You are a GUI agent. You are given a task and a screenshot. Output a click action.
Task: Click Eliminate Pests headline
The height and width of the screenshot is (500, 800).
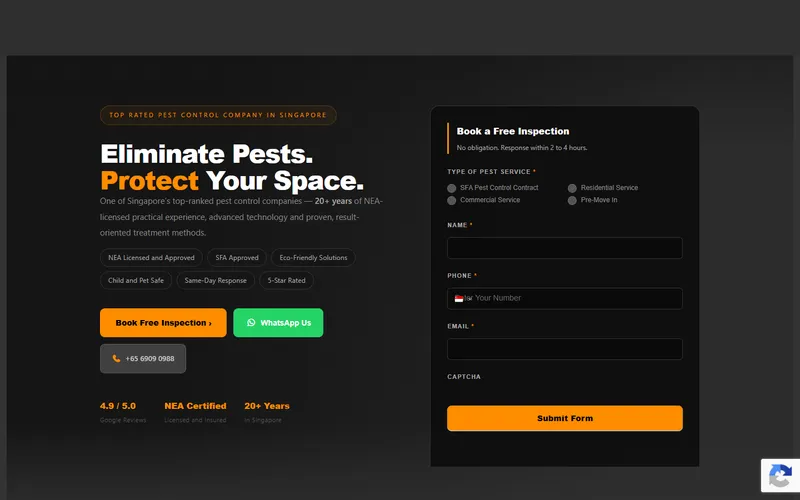(207, 154)
